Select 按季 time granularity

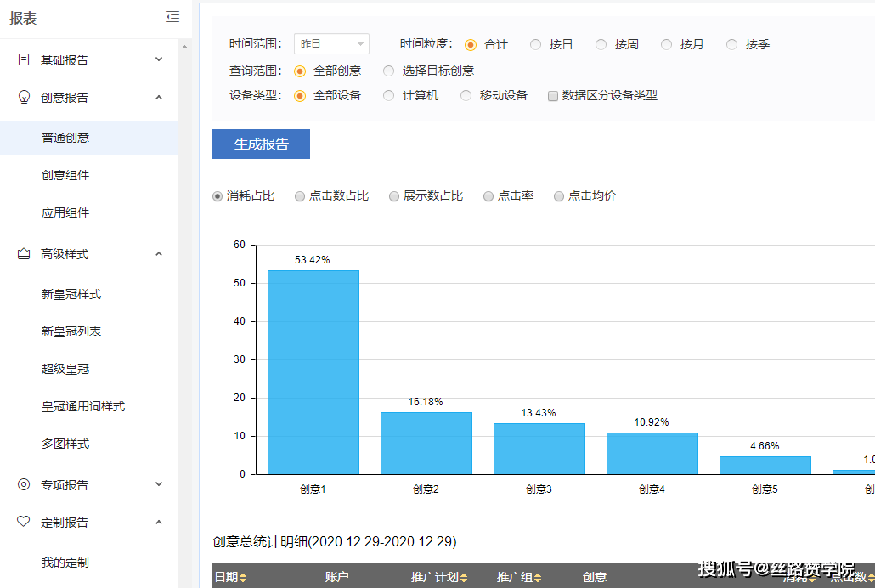pyautogui.click(x=731, y=45)
